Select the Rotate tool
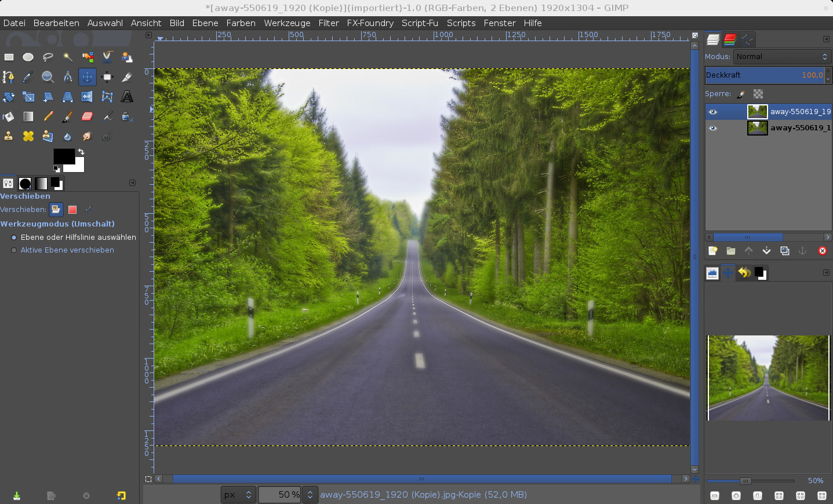Screen dimensions: 833x504 pyautogui.click(x=9, y=97)
